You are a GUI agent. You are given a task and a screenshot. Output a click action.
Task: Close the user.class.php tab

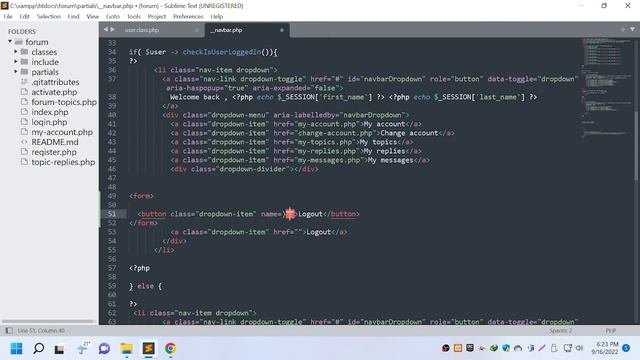pyautogui.click(x=197, y=30)
